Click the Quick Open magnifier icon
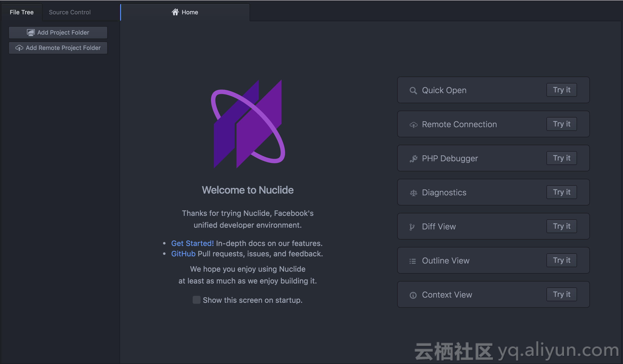623x364 pixels. (x=413, y=90)
